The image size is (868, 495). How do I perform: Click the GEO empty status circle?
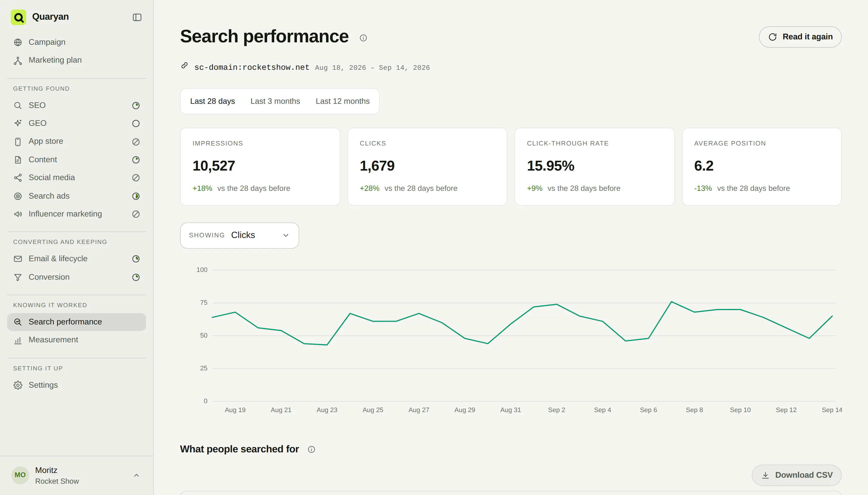[136, 123]
